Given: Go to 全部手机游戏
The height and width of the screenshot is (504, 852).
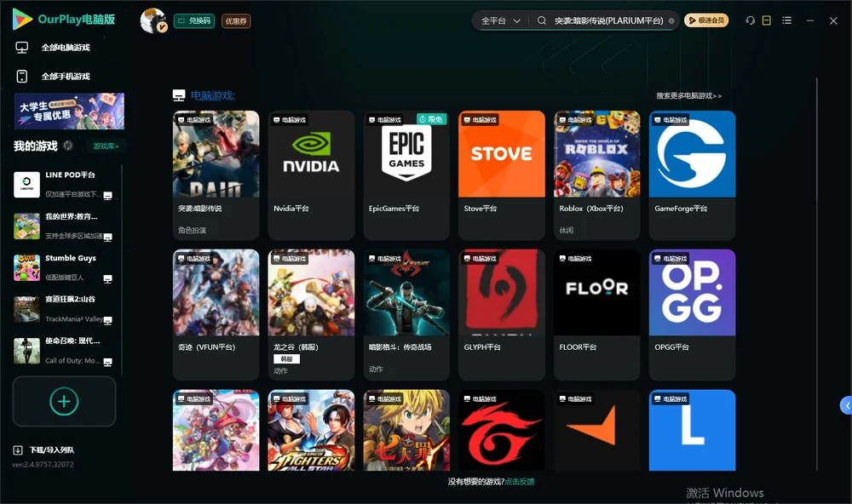Looking at the screenshot, I should [x=53, y=76].
